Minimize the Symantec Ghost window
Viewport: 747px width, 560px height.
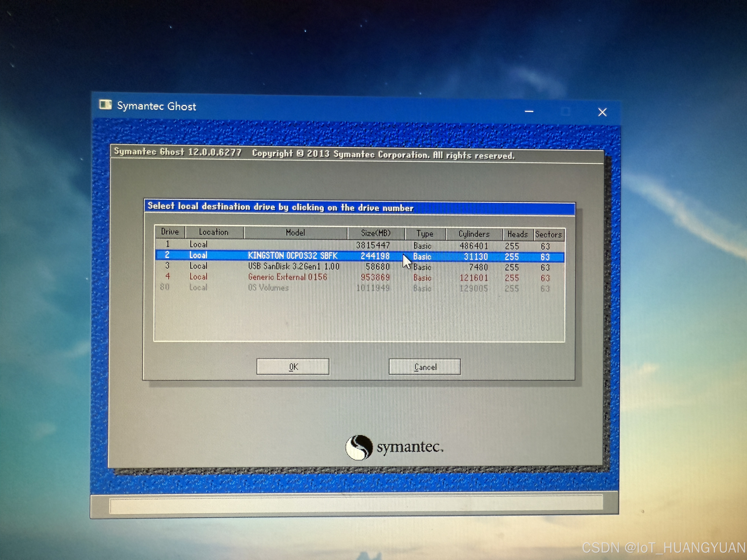(529, 111)
